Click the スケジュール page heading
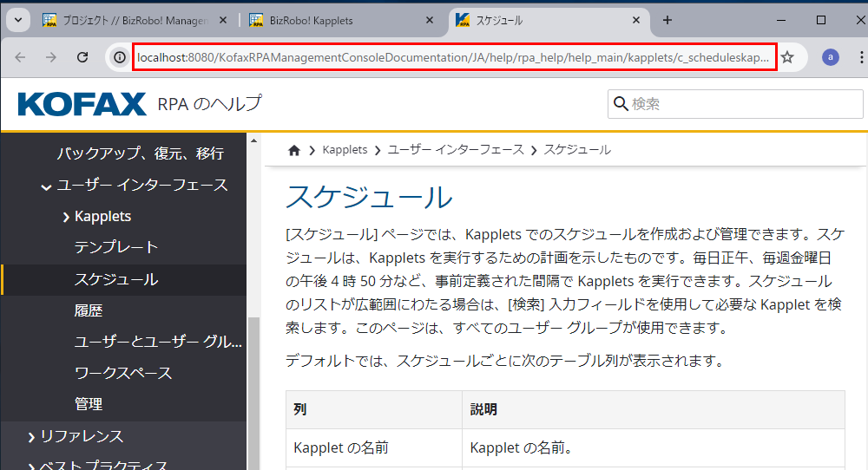 [x=369, y=196]
